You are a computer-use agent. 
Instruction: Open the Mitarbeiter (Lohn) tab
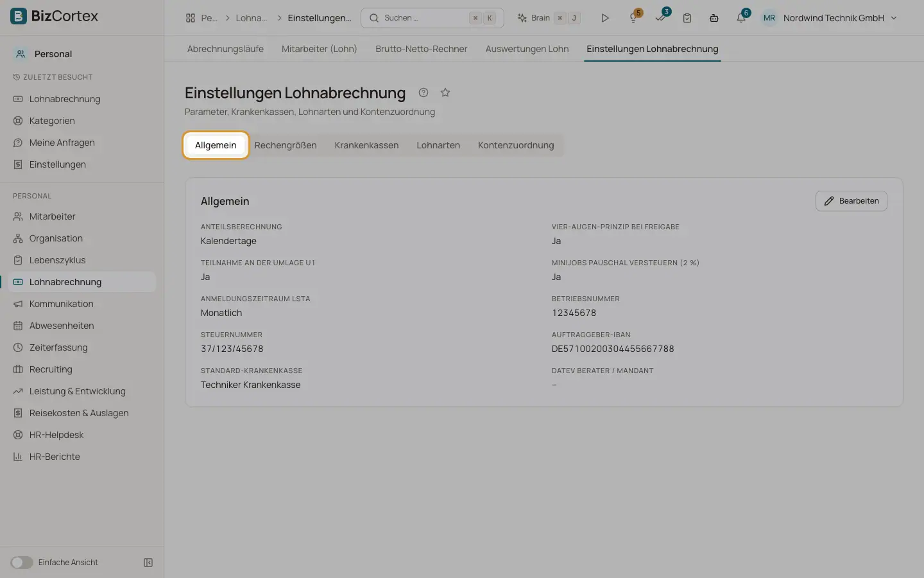(319, 49)
